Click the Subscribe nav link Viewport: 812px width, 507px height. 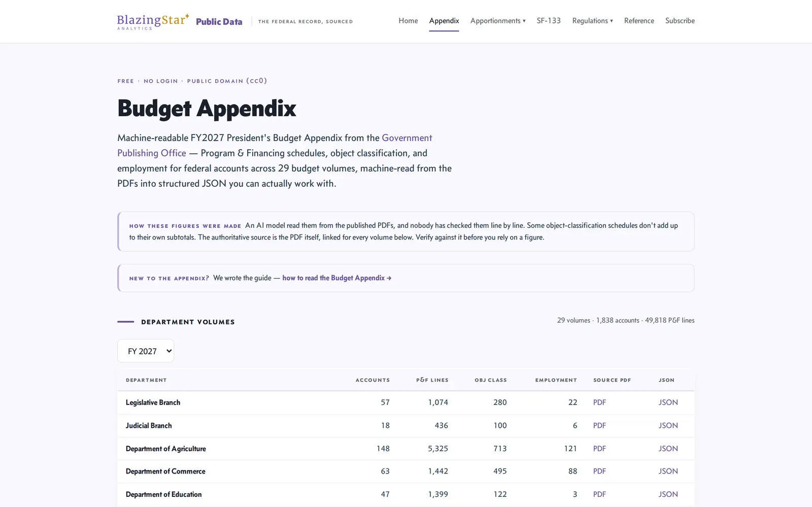click(x=680, y=21)
